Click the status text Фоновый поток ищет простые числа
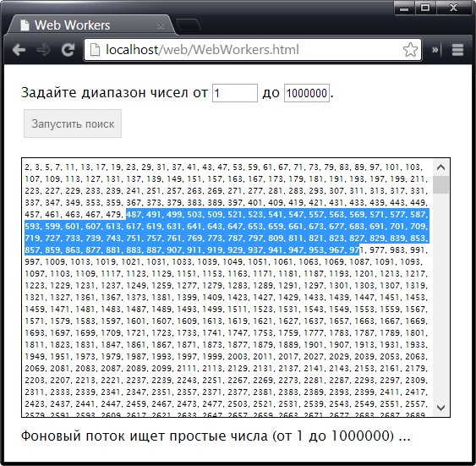This screenshot has width=476, height=466. (145, 436)
